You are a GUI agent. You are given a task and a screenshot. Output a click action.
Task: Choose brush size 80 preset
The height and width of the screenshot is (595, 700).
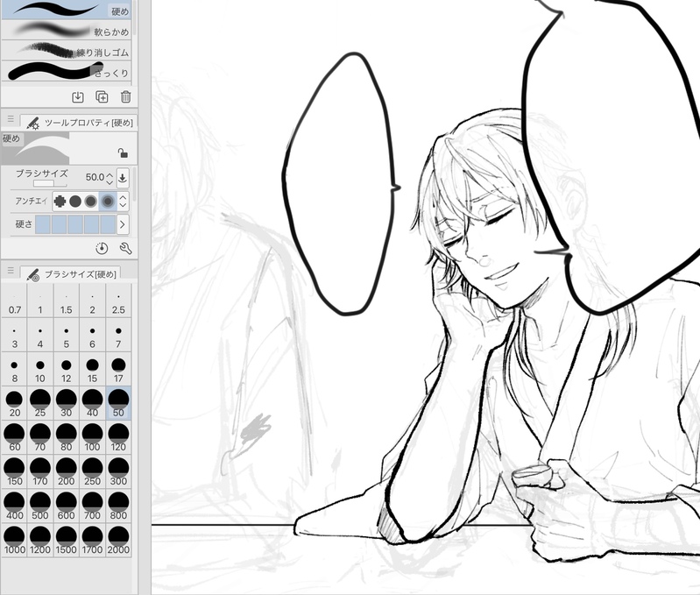point(66,438)
